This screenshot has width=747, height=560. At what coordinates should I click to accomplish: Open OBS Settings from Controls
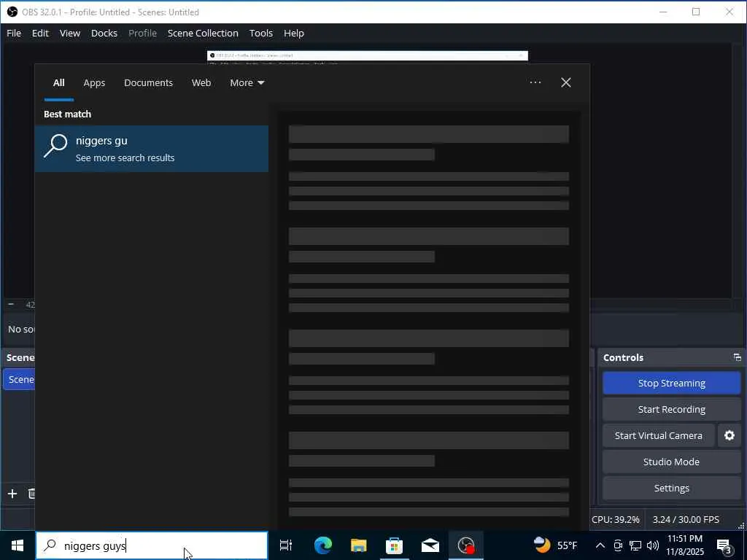point(671,488)
